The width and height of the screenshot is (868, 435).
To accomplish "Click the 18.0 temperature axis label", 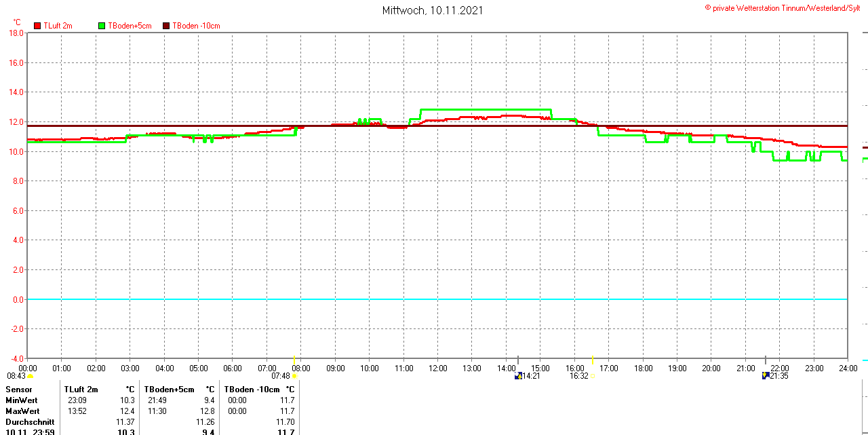I will 16,33.
